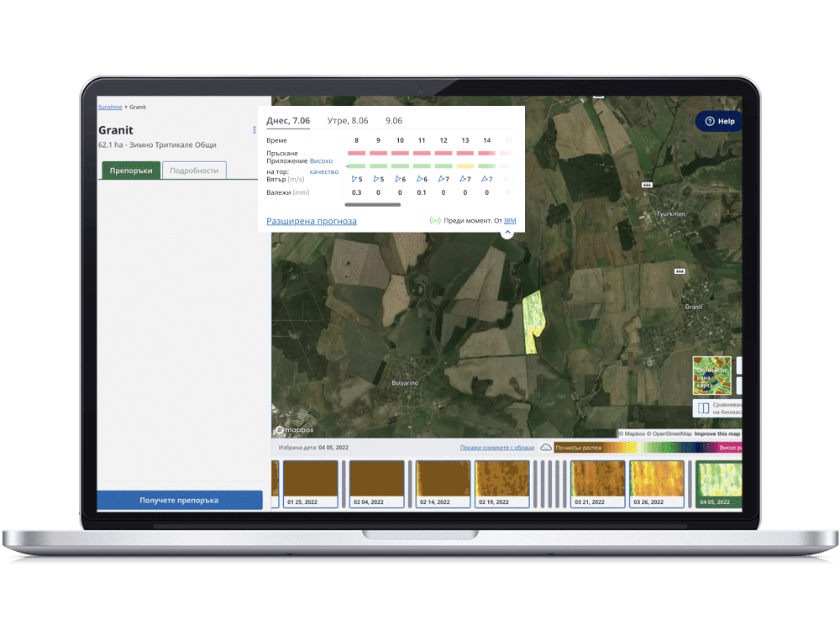The height and width of the screenshot is (630, 840).
Task: Select the 02 19, 2022 satellite thumbnail
Action: point(502,484)
